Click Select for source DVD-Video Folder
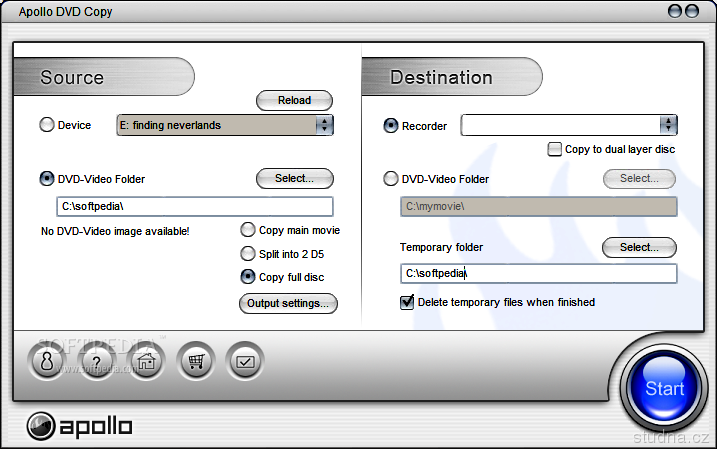This screenshot has width=717, height=449. coord(294,178)
